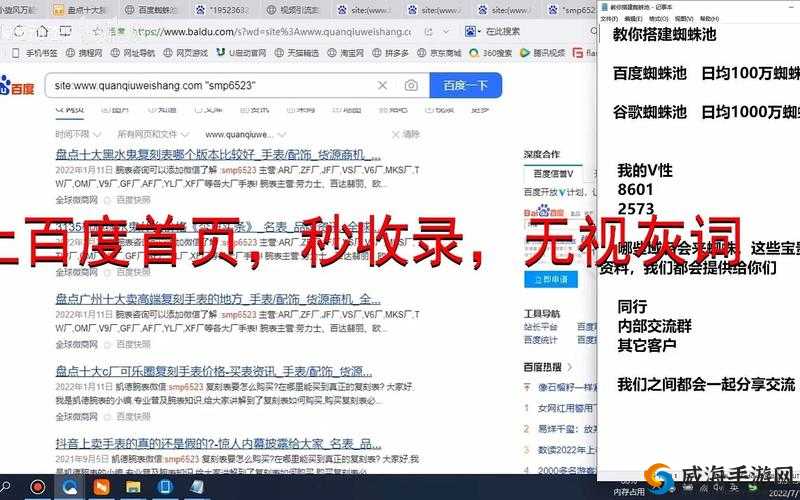Clear the Baidu search box with X
The image size is (800, 500).
(x=382, y=85)
